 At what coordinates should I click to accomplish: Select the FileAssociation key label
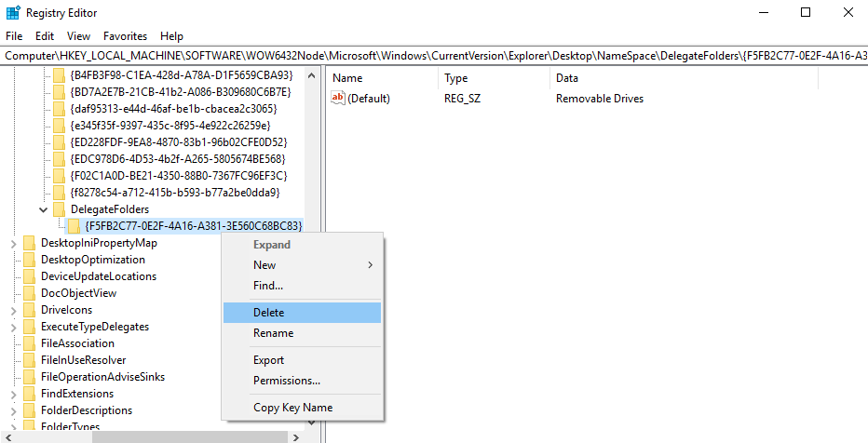[x=77, y=343]
